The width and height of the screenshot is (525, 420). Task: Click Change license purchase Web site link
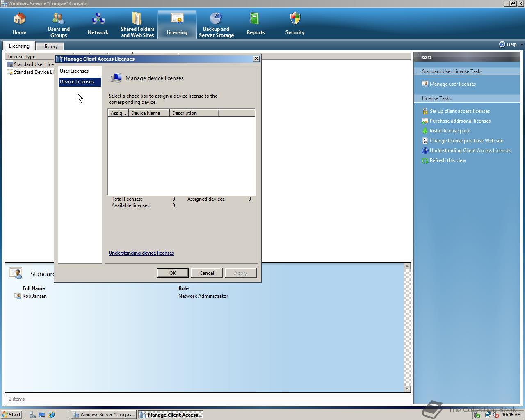coord(466,141)
